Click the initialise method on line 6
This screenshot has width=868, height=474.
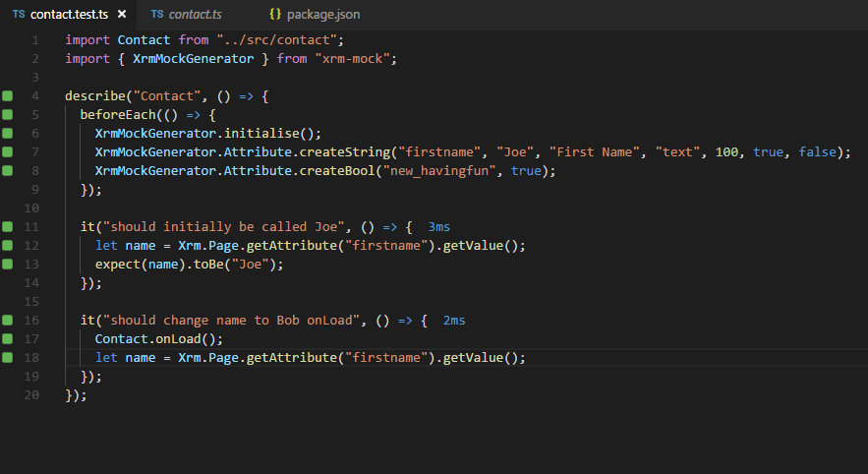[261, 134]
